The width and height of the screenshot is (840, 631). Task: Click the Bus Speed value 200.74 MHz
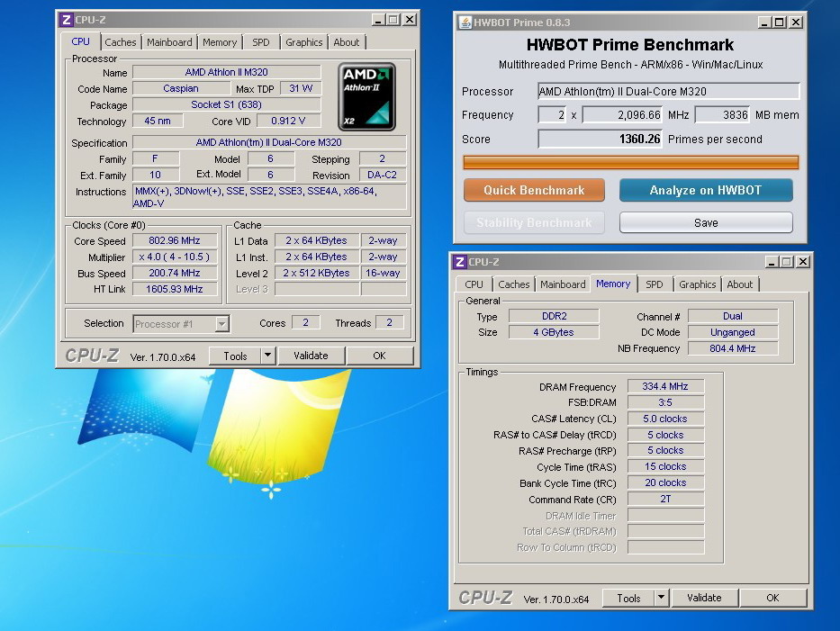pyautogui.click(x=175, y=273)
